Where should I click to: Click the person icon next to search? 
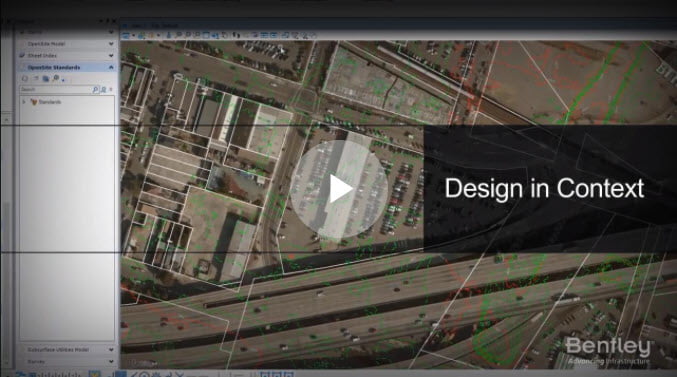tap(103, 89)
